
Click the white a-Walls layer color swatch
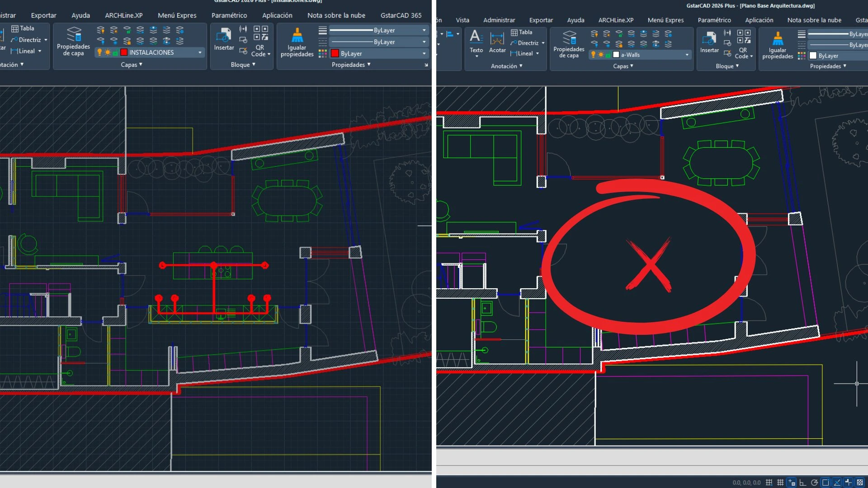(x=616, y=55)
